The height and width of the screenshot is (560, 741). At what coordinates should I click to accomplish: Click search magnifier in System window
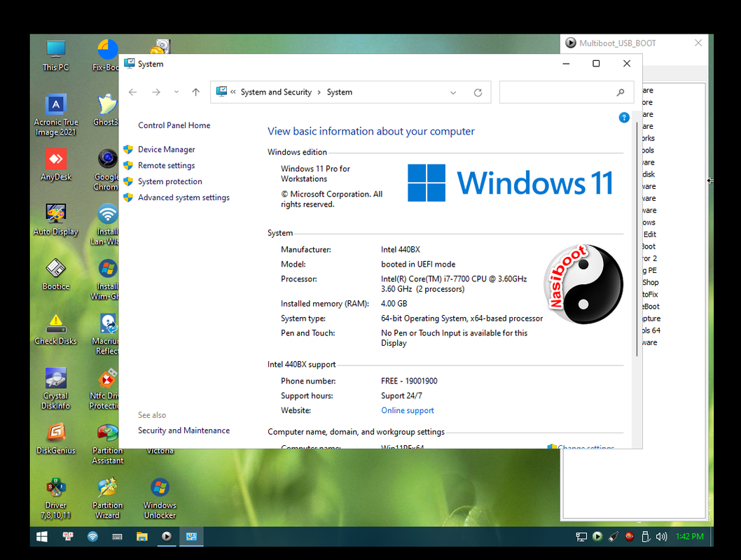tap(621, 92)
